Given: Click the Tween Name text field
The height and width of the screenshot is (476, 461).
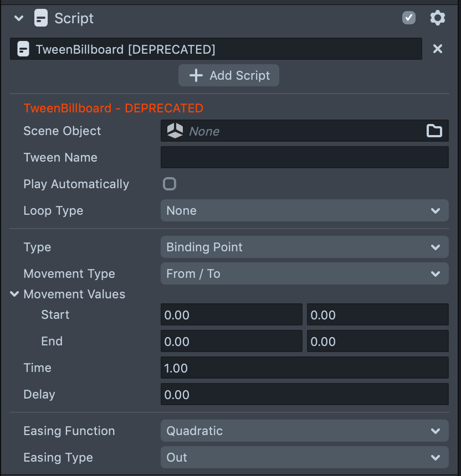Looking at the screenshot, I should tap(304, 158).
